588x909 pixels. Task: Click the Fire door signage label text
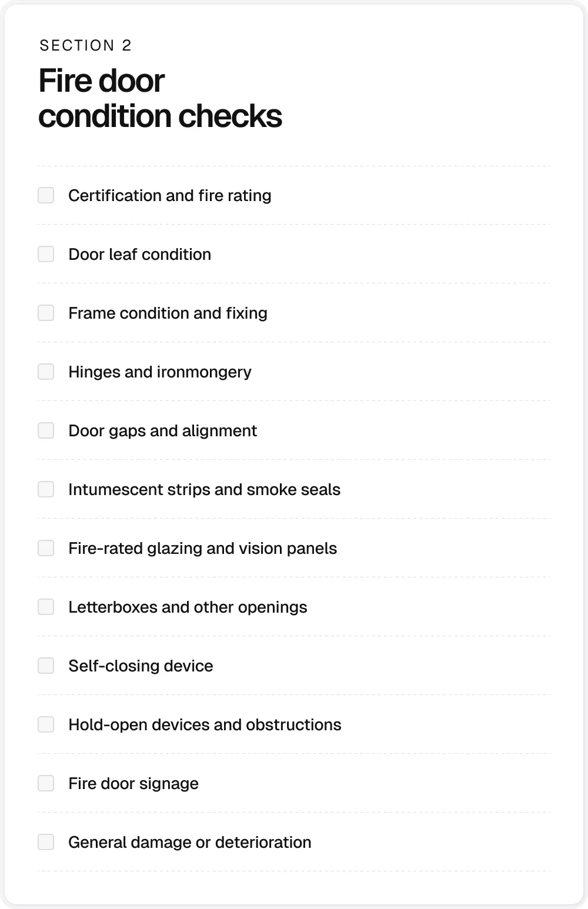tap(133, 783)
